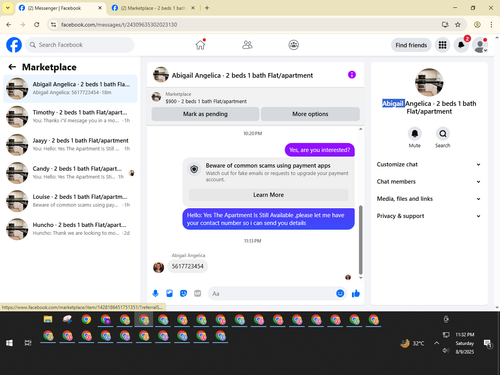Screen dimensions: 500x375
Task: Open the Facebook menu grid icon
Action: pyautogui.click(x=442, y=45)
